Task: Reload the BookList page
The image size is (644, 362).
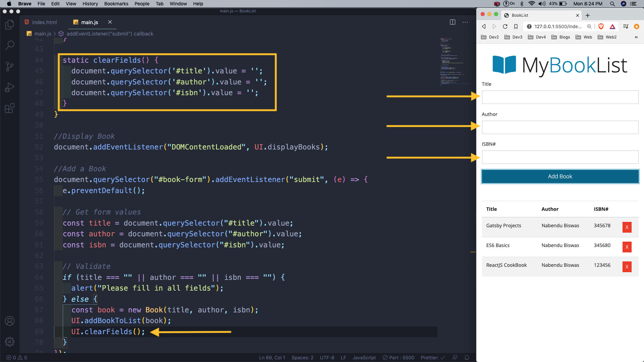Action: pyautogui.click(x=505, y=26)
